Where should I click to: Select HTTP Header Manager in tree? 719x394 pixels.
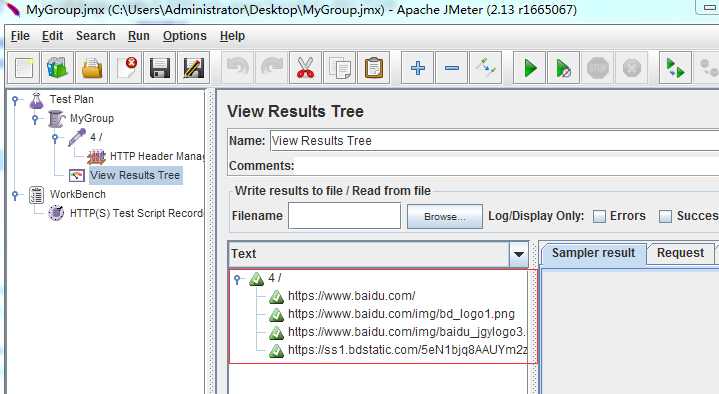[x=157, y=156]
